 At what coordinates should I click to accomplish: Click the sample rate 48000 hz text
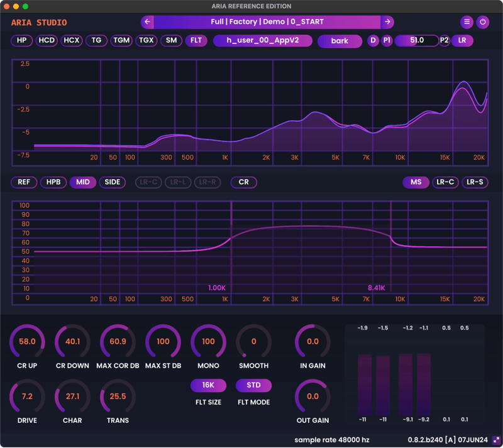(x=332, y=440)
